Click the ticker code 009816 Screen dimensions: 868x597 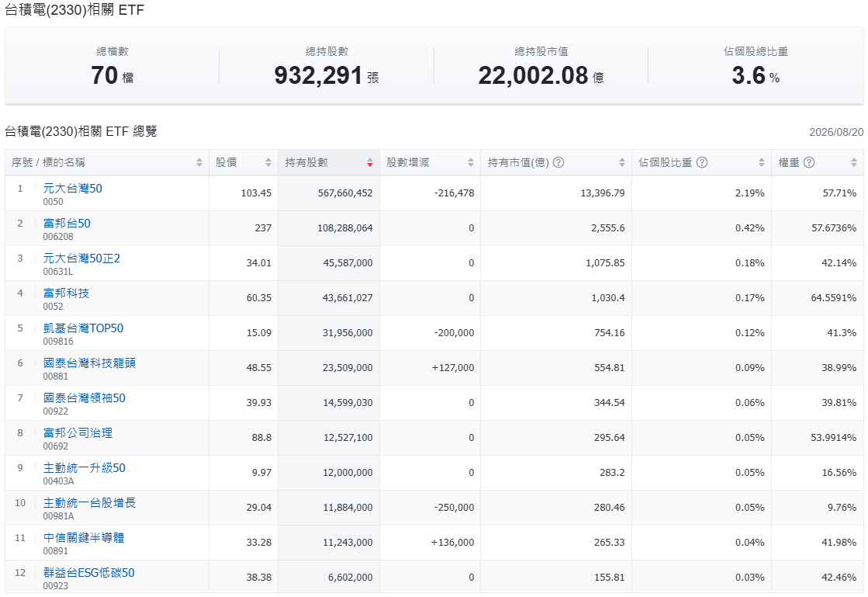pyautogui.click(x=58, y=341)
